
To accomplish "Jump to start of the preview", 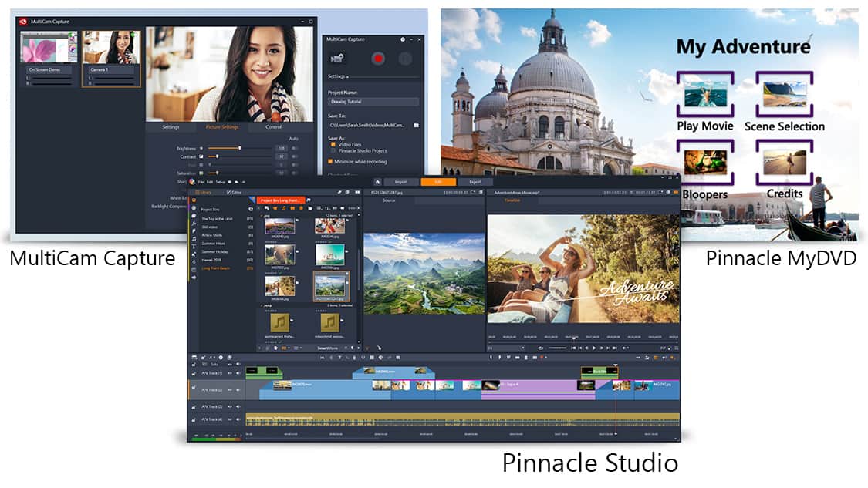I will [573, 348].
